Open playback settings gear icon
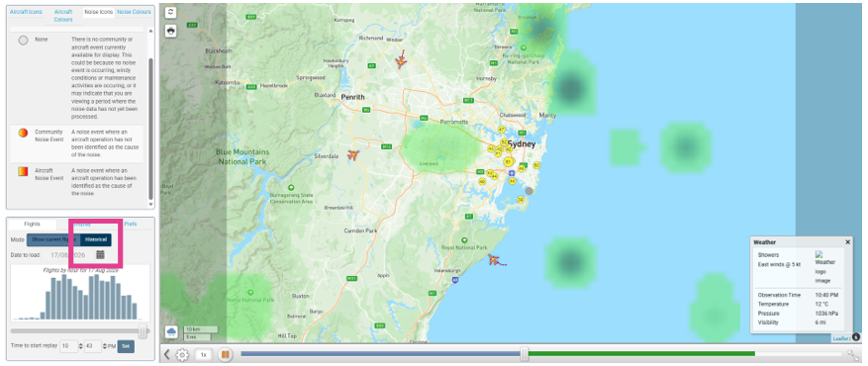The height and width of the screenshot is (366, 868). point(182,354)
